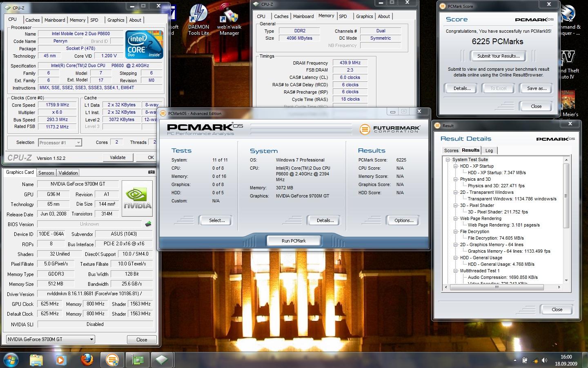Switch to Scores tab in Result Details

coord(451,150)
